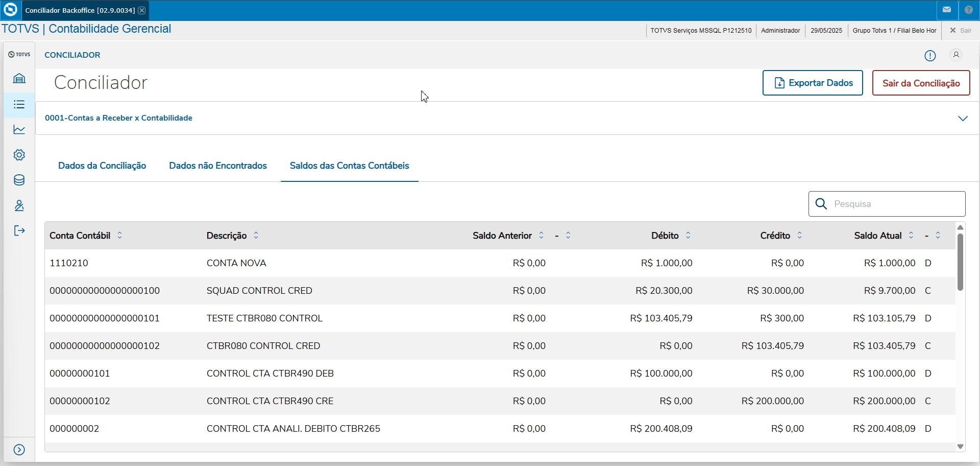980x466 pixels.
Task: Select Saldos das Contas Contábeis tab
Action: coord(350,166)
